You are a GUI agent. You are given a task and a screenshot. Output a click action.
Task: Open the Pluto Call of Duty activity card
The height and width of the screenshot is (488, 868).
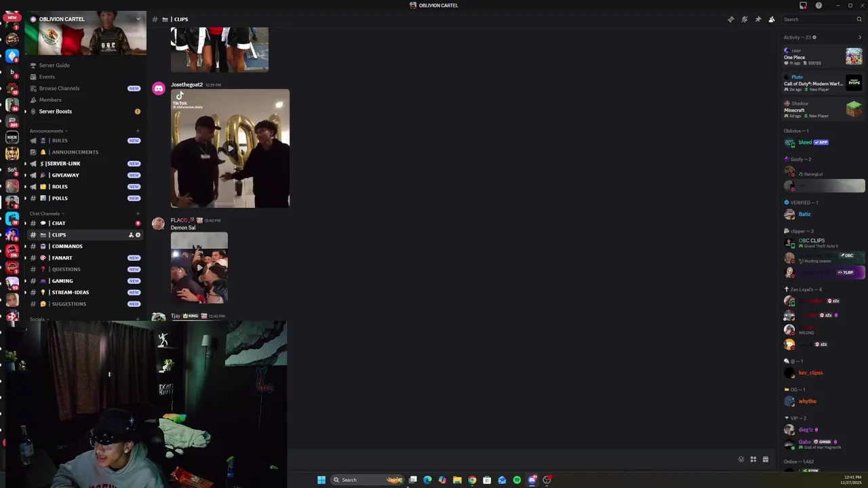[823, 83]
